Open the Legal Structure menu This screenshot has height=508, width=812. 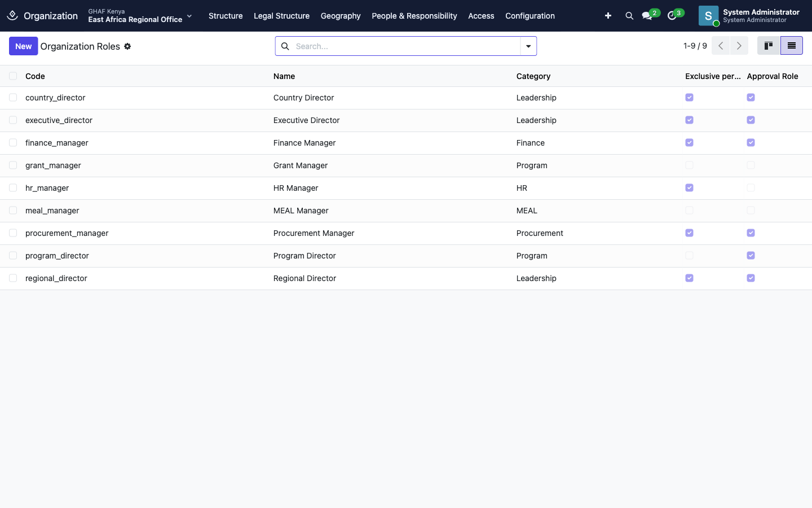click(281, 16)
